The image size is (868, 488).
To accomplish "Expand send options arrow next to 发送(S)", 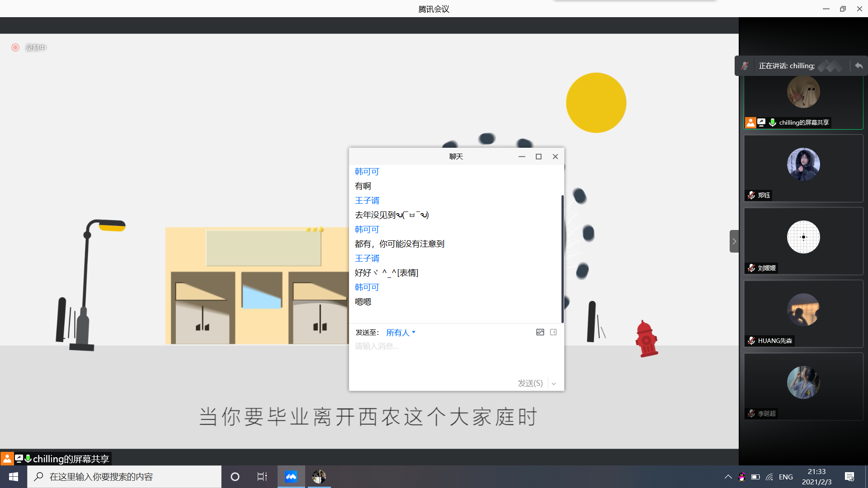I will [554, 384].
